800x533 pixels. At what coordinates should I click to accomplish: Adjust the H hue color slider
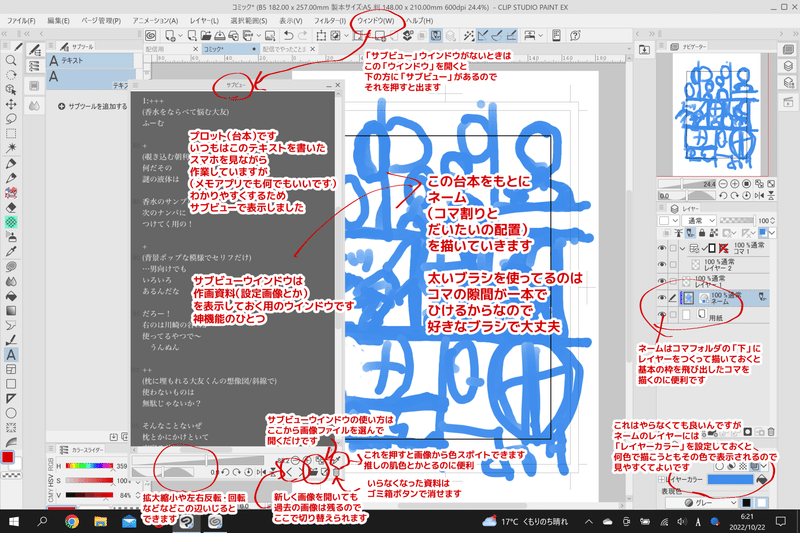pyautogui.click(x=89, y=466)
